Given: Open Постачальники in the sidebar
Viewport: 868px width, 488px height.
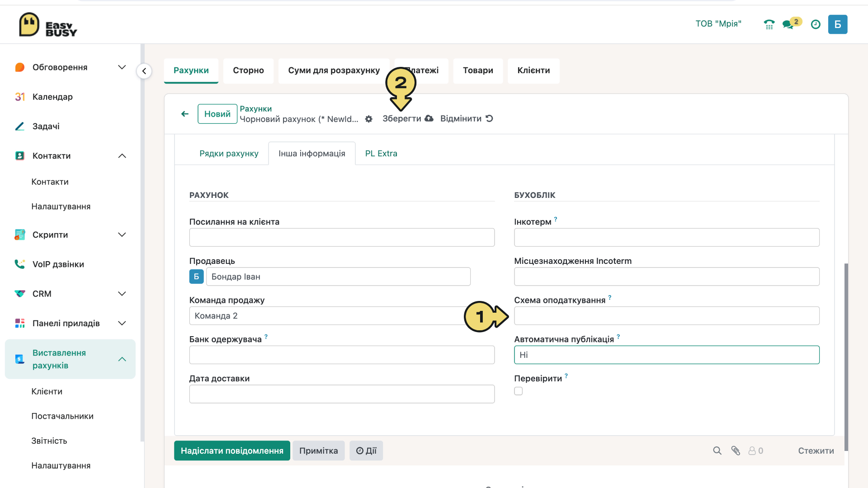Looking at the screenshot, I should coord(62,416).
